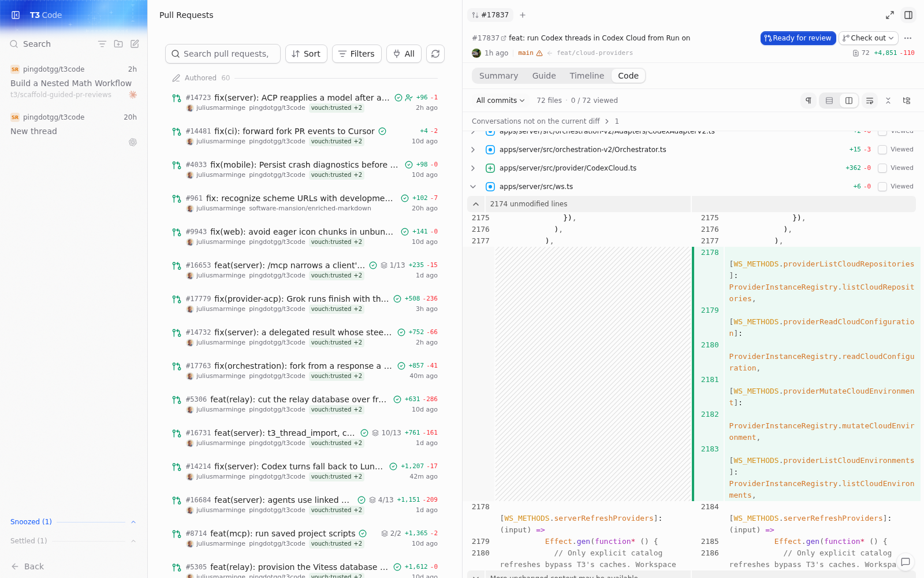Expand the PR panel to full screen
Screen dimensions: 924x578
[890, 15]
